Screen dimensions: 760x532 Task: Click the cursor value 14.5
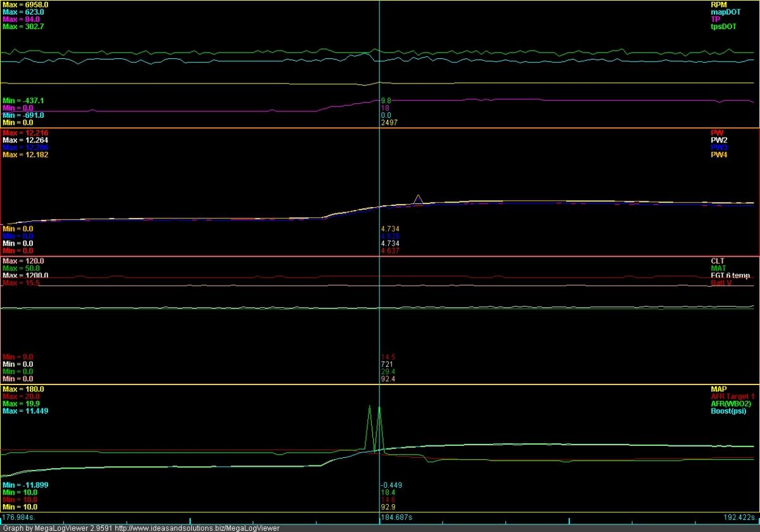coord(388,357)
